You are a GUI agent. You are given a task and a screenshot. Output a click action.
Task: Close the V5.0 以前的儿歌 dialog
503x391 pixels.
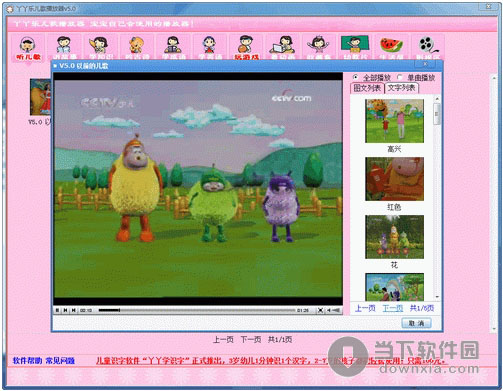coord(425,64)
